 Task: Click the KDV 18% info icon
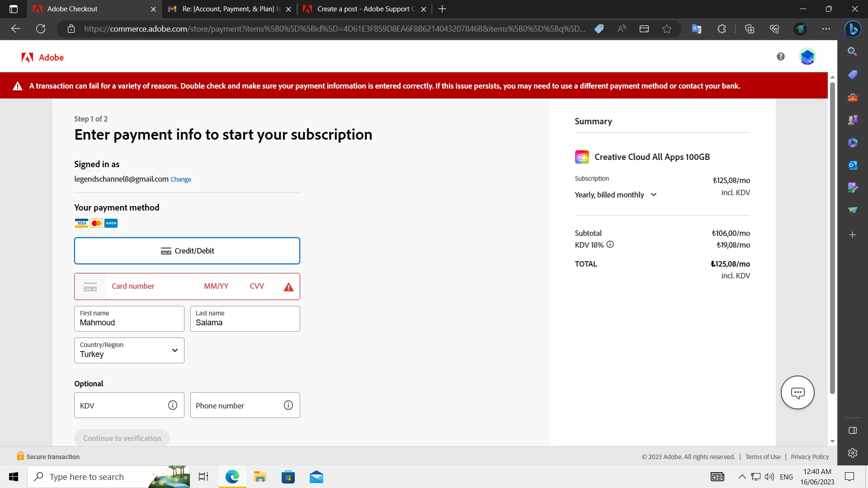[610, 244]
